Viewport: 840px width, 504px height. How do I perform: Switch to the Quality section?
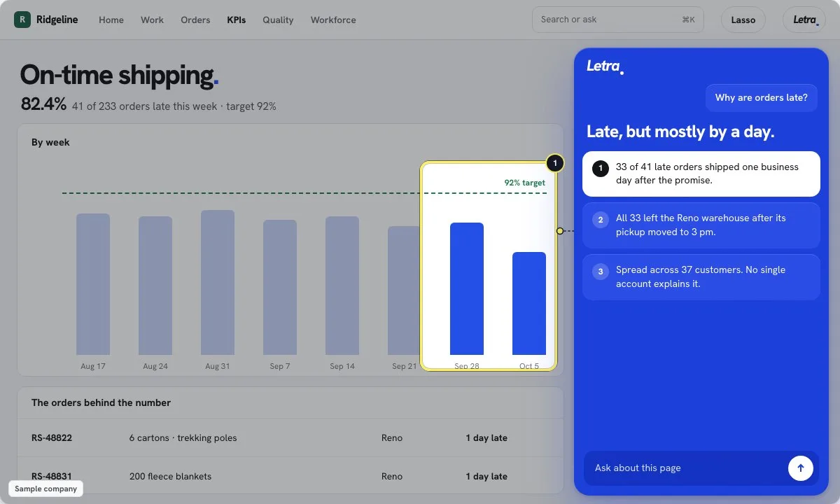[x=278, y=20]
